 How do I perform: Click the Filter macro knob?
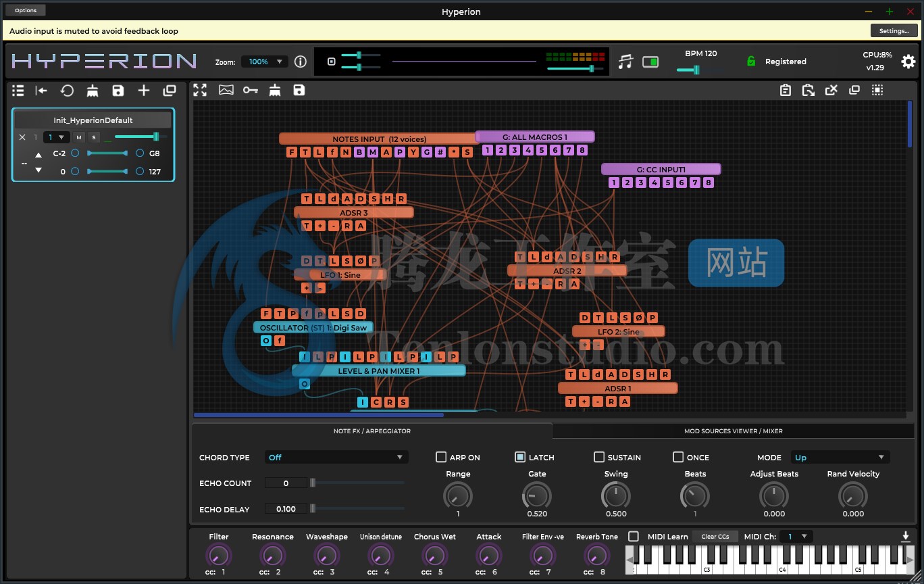click(218, 556)
